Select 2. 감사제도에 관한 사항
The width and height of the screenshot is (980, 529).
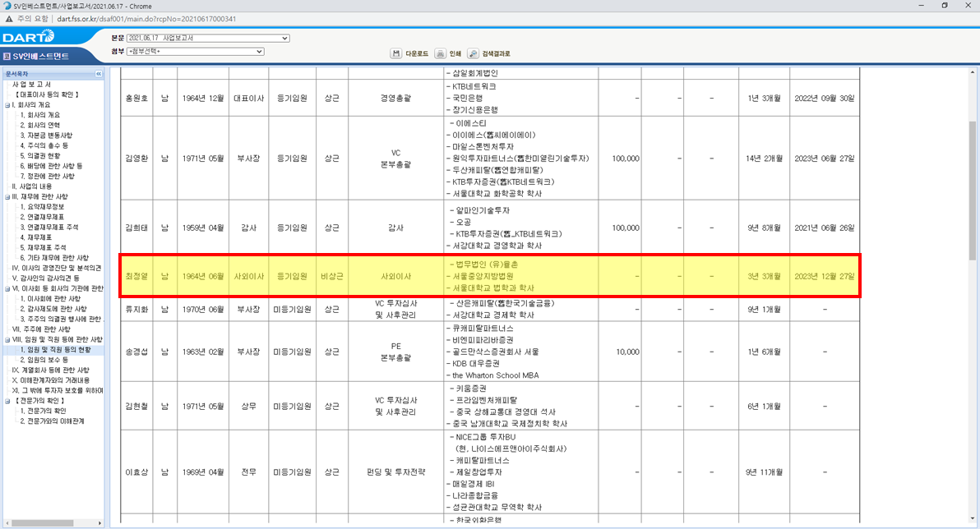click(x=53, y=309)
